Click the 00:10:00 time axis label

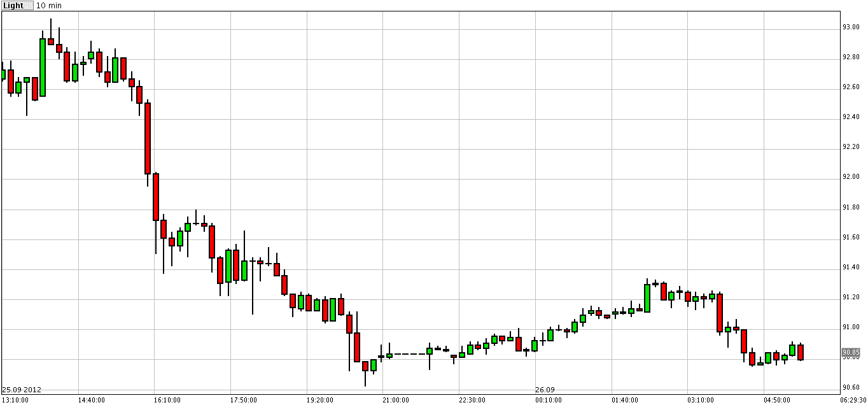point(549,400)
